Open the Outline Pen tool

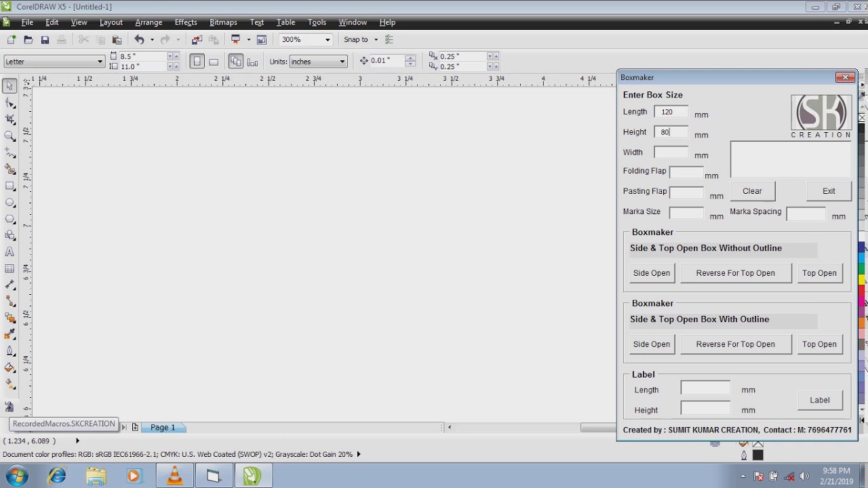pos(9,351)
